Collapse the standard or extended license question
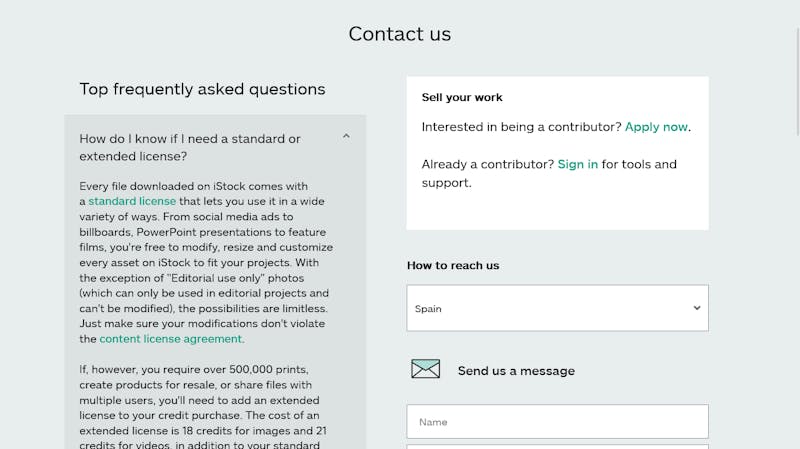Viewport: 800px width, 449px height. (x=346, y=136)
